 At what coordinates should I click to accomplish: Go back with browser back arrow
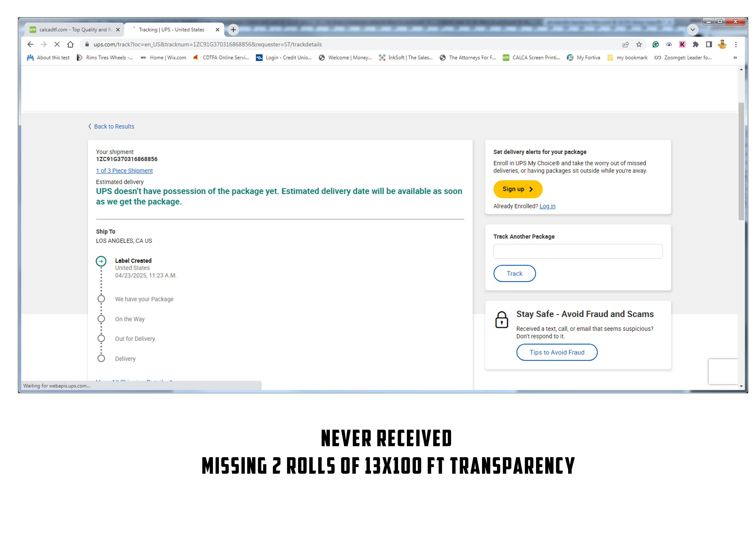coord(30,44)
